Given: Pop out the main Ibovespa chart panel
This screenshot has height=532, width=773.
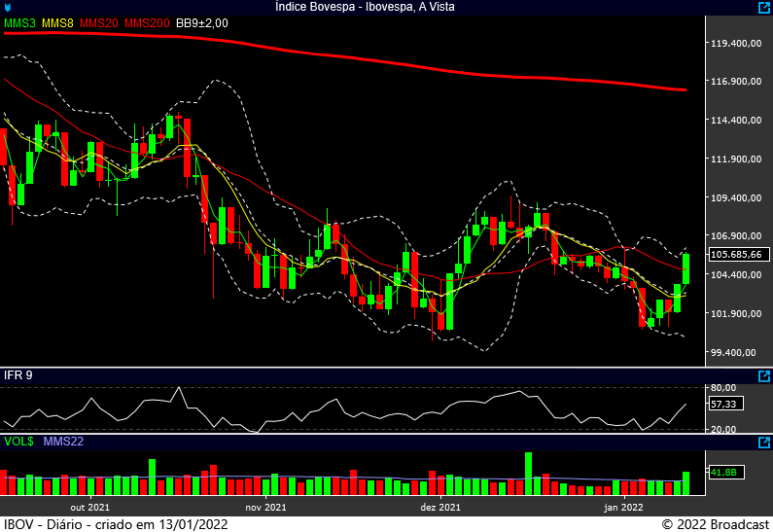Looking at the screenshot, I should 763,7.
